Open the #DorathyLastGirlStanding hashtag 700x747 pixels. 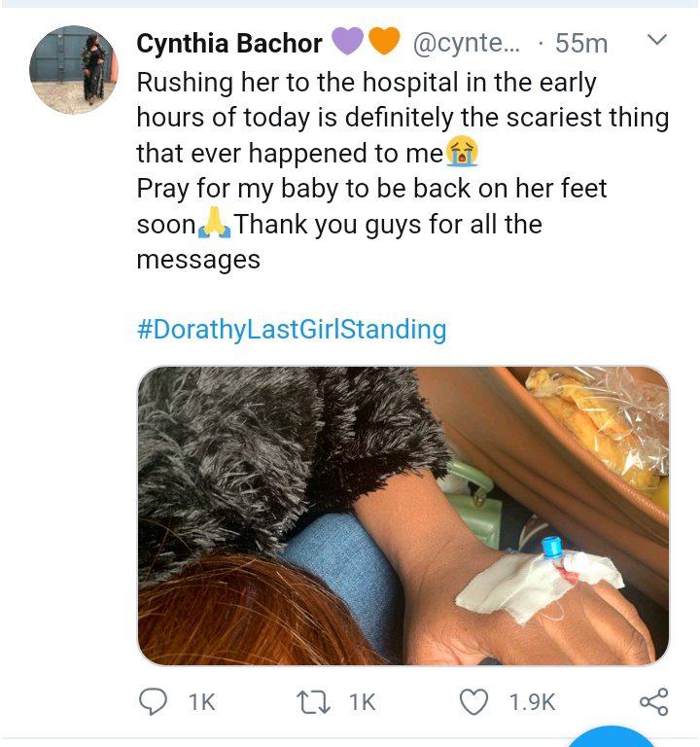point(292,329)
